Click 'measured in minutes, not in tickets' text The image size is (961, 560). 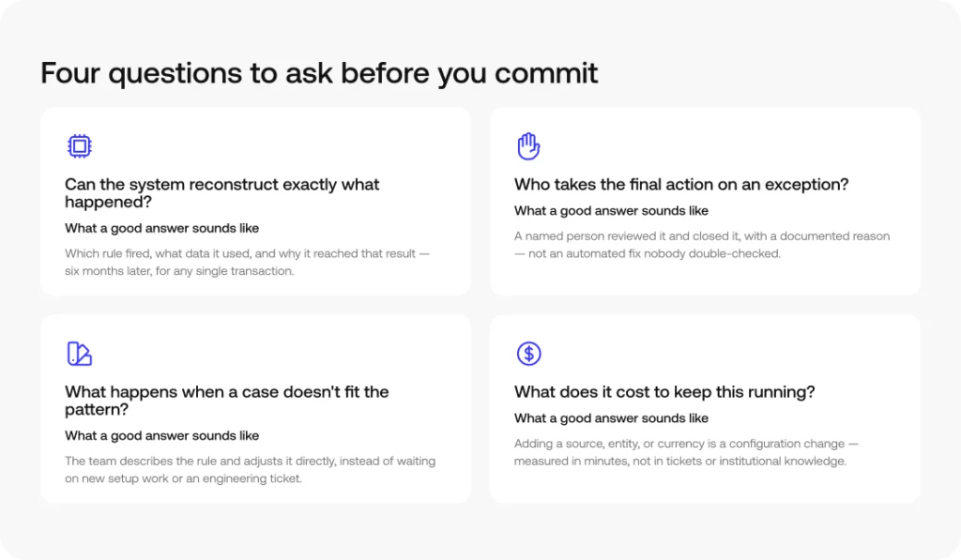click(679, 461)
